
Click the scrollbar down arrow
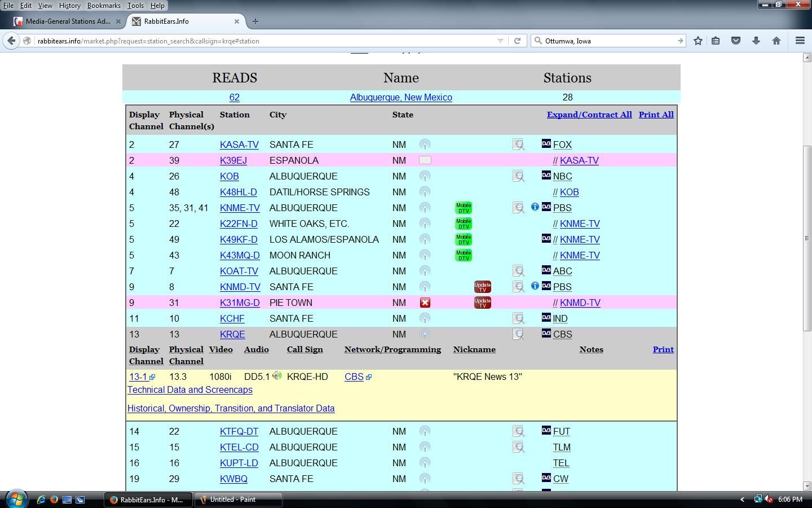807,486
